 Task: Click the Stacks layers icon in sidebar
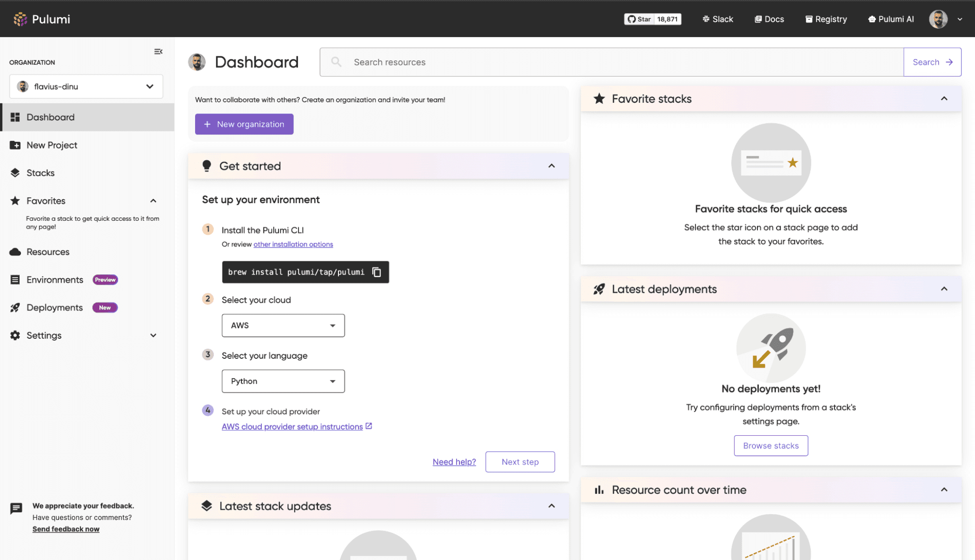15,173
